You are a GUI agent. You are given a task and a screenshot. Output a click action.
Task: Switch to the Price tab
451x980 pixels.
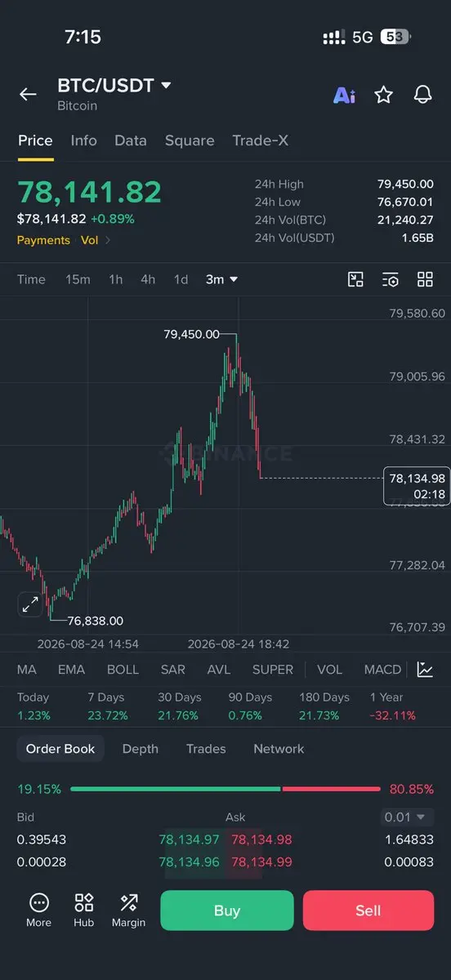[x=35, y=140]
